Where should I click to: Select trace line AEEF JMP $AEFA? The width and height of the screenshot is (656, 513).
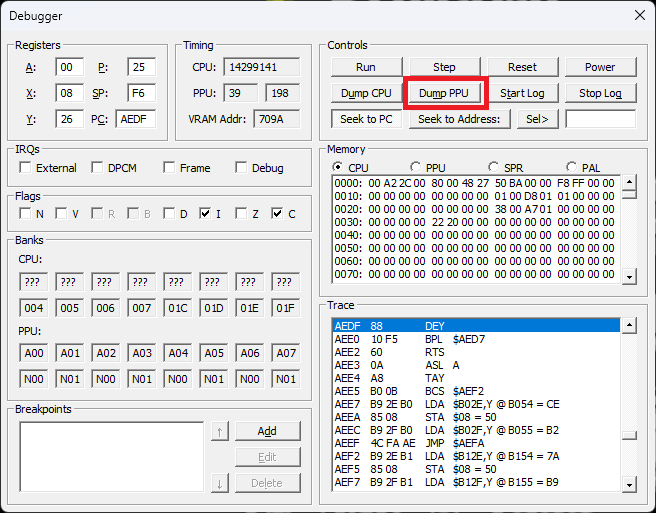point(476,443)
